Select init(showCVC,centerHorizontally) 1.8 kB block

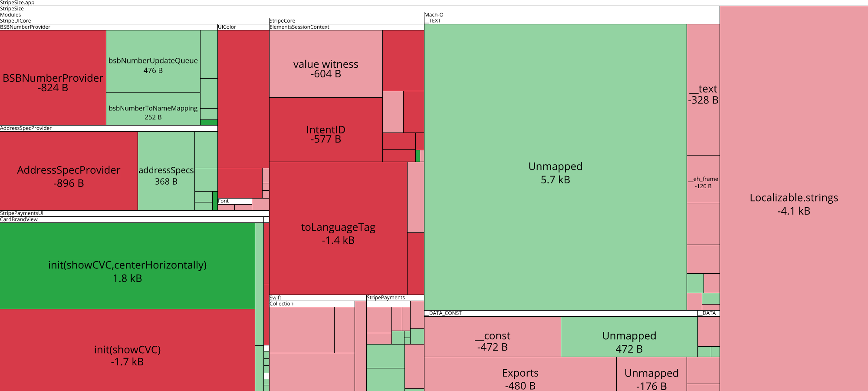(127, 266)
